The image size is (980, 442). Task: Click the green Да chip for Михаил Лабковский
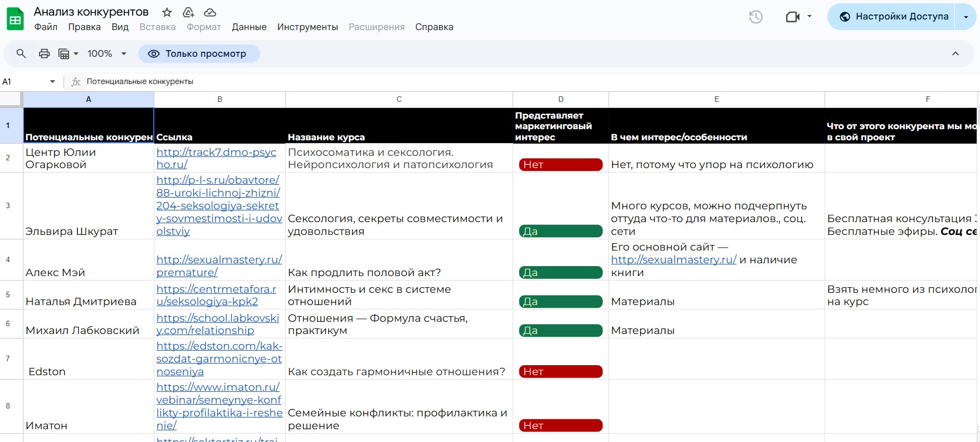point(560,330)
